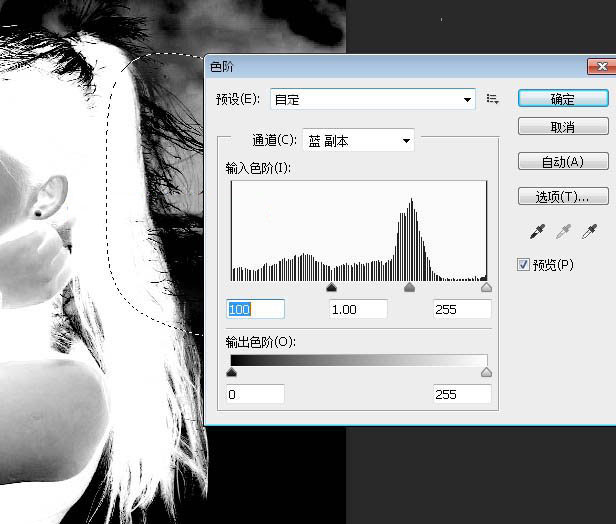The width and height of the screenshot is (616, 524).
Task: Click the 自动(A) button
Action: pyautogui.click(x=563, y=161)
